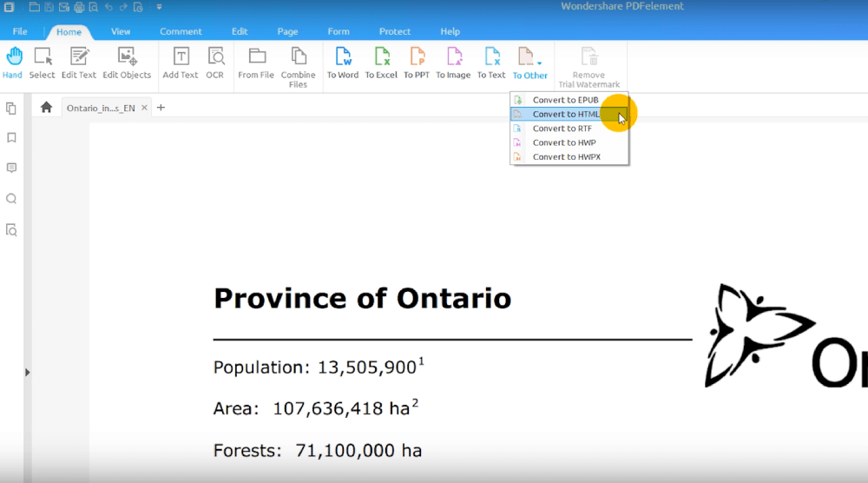Pick Convert to HWPX entry
This screenshot has height=483, width=868.
(566, 157)
